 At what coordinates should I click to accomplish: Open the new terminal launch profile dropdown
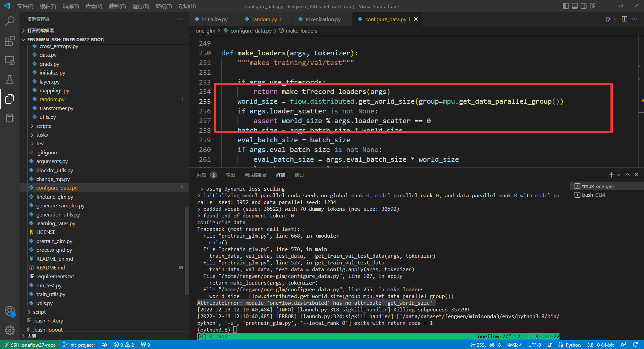[x=618, y=175]
